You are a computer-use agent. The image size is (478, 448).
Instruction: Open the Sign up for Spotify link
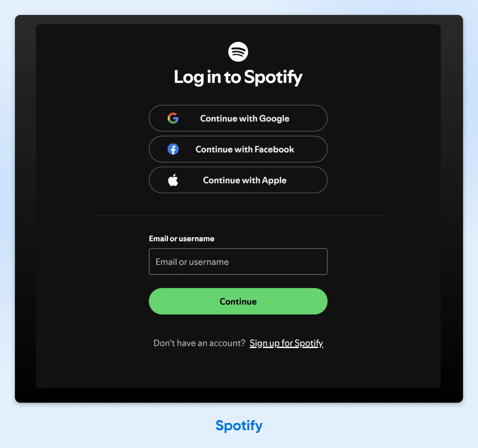(x=286, y=343)
